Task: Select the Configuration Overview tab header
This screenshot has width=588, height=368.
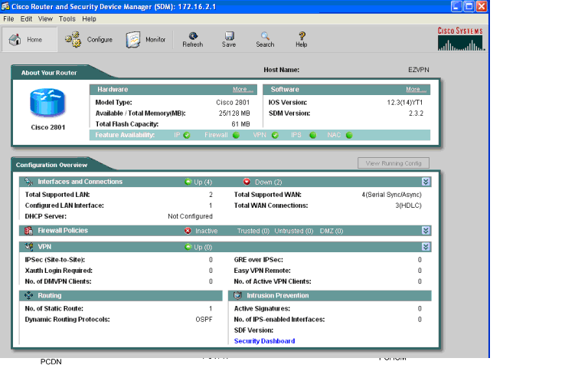Action: click(51, 165)
